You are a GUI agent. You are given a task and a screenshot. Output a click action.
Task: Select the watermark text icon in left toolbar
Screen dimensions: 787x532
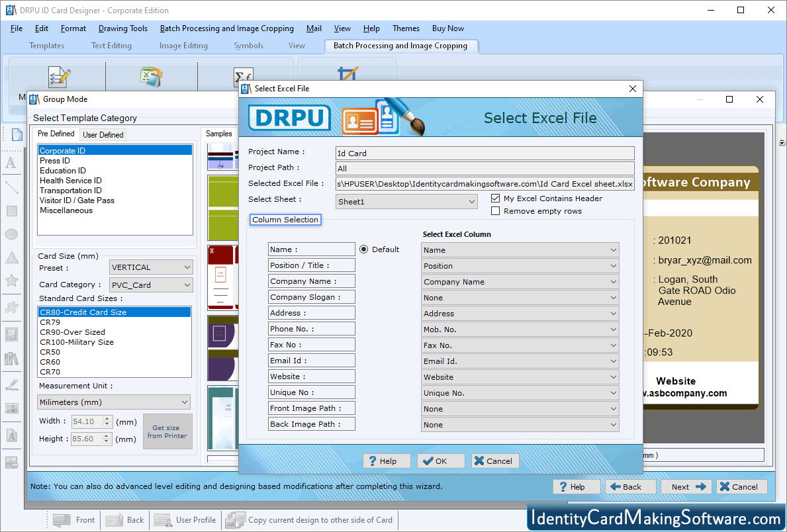click(11, 435)
